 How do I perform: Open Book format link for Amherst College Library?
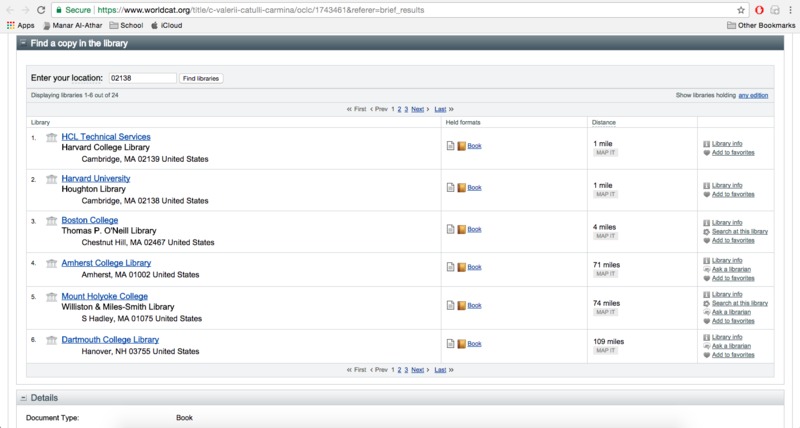pos(474,267)
